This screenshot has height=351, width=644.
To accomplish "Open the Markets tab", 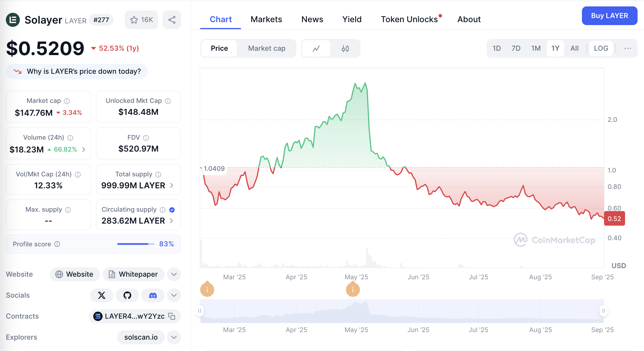I will [x=266, y=19].
